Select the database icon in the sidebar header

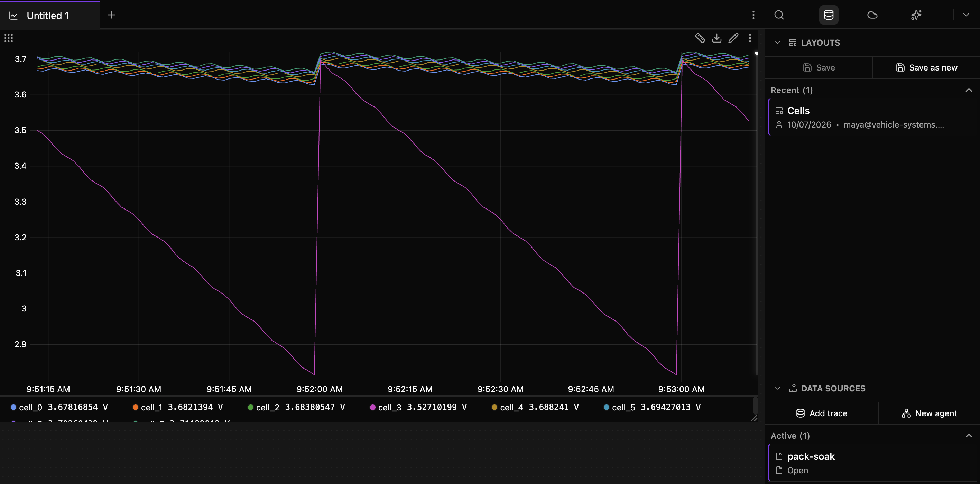[829, 15]
